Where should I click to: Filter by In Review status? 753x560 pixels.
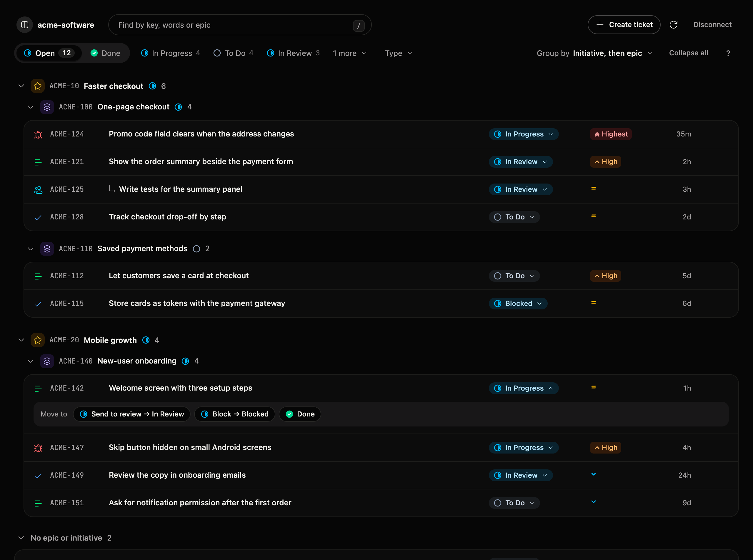click(x=293, y=53)
